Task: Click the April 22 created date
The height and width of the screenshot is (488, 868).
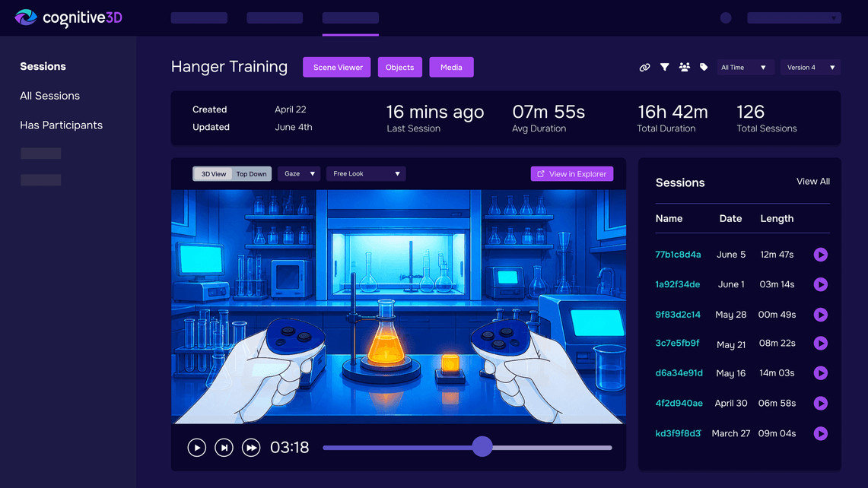Action: coord(290,109)
